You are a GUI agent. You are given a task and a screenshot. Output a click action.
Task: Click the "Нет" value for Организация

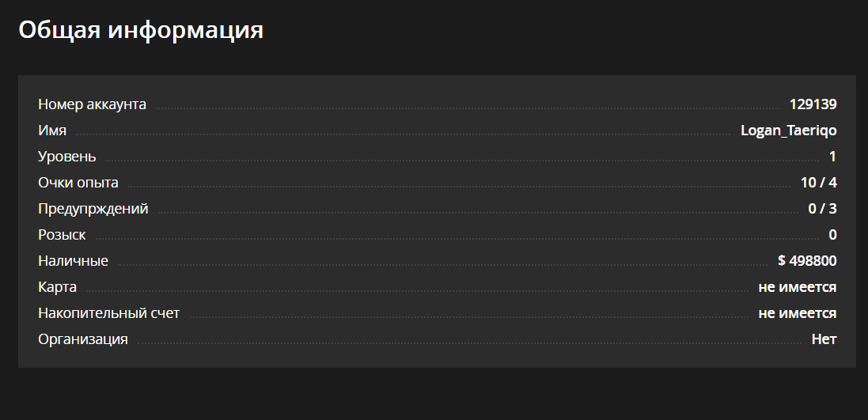824,339
